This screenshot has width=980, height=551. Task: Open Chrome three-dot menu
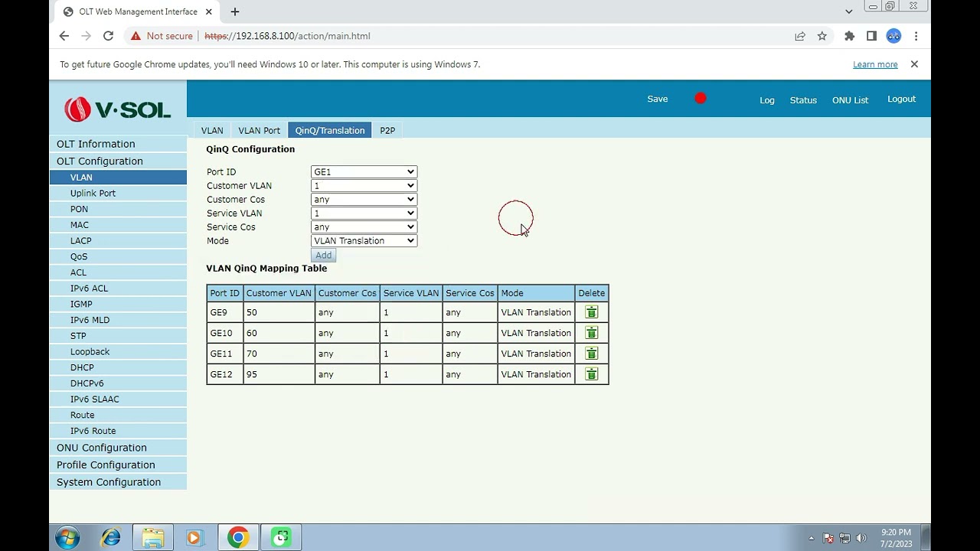point(916,36)
